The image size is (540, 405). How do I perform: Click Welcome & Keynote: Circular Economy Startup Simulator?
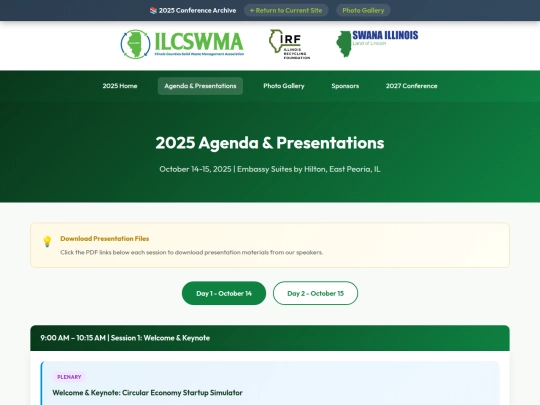(x=147, y=393)
